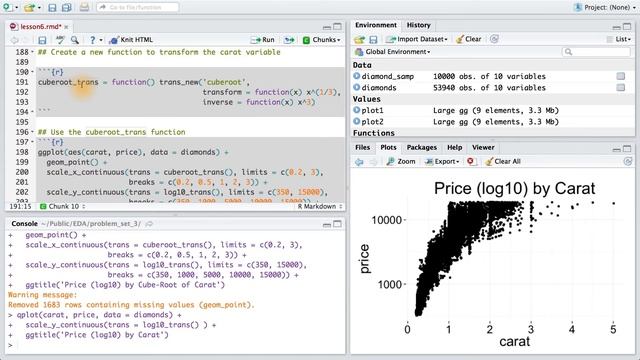
Task: Switch to the History tab
Action: point(418,25)
